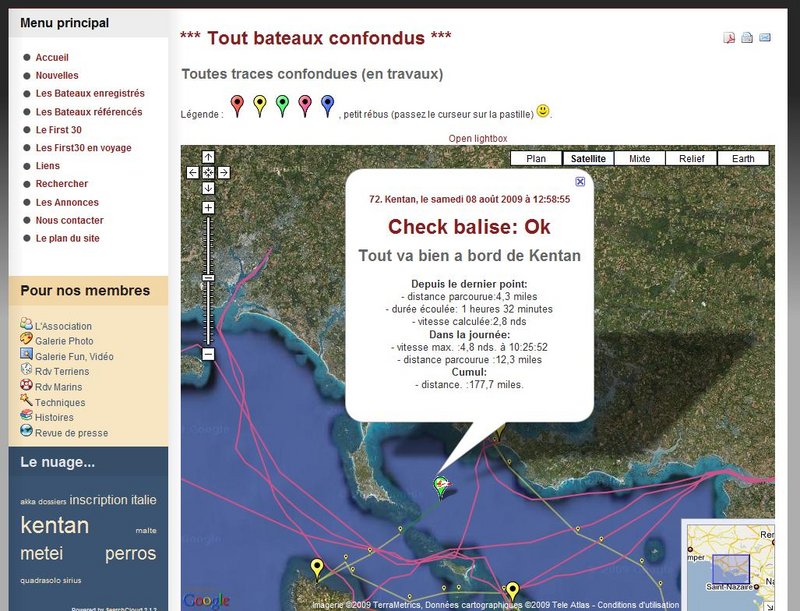Open the Galerie Photo members link
The image size is (800, 611).
(64, 341)
